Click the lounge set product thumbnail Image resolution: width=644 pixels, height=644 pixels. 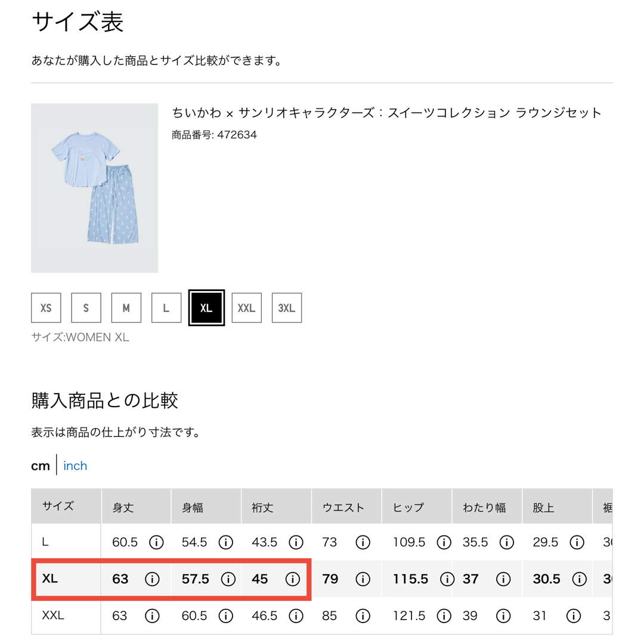pos(94,188)
